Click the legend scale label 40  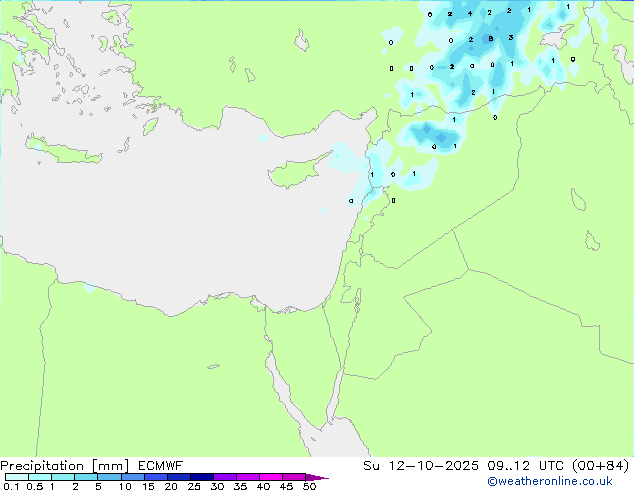coord(263,486)
